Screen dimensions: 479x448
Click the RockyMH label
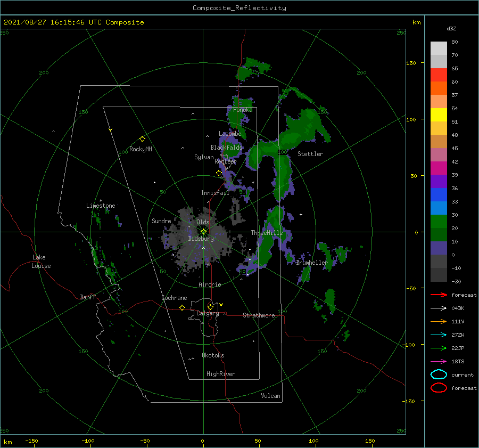tap(141, 149)
